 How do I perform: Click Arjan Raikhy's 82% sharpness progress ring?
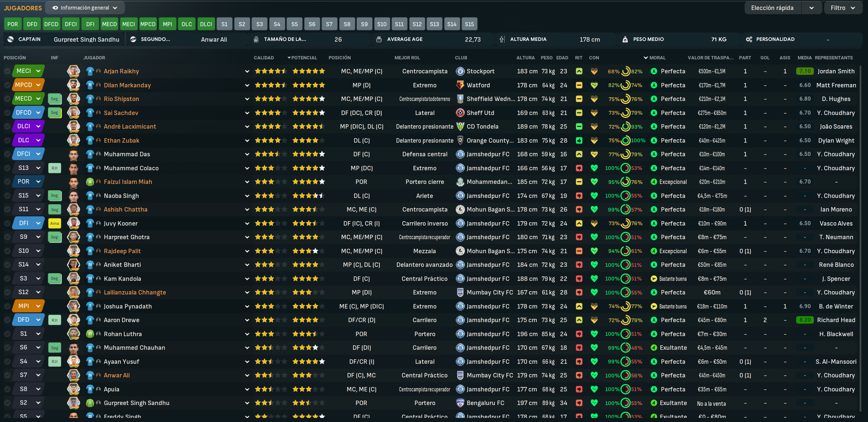626,71
